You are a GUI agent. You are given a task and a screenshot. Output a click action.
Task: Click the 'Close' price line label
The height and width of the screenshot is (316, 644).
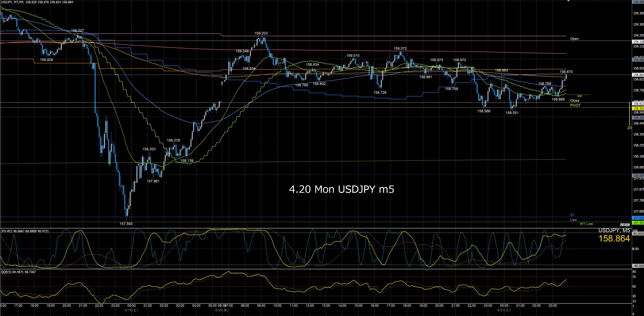[575, 101]
